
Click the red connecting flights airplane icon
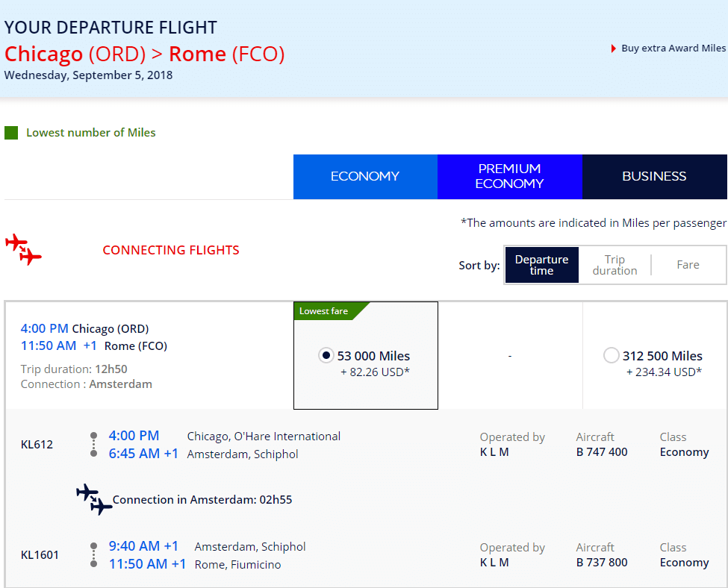pyautogui.click(x=23, y=249)
